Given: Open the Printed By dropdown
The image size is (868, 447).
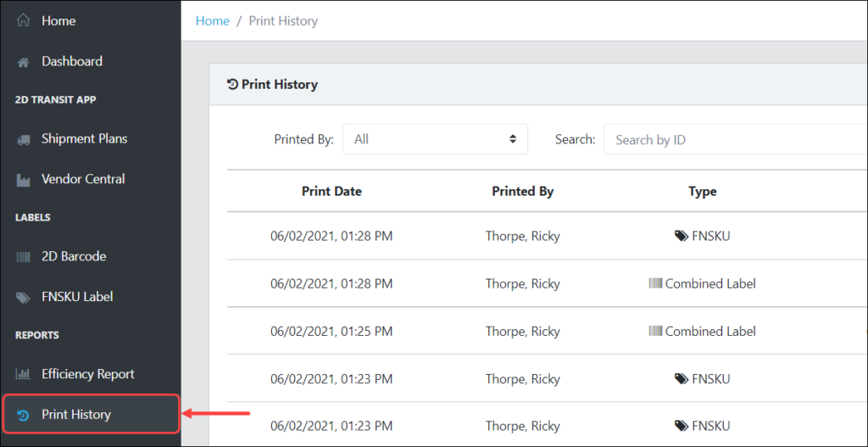Looking at the screenshot, I should [x=435, y=139].
